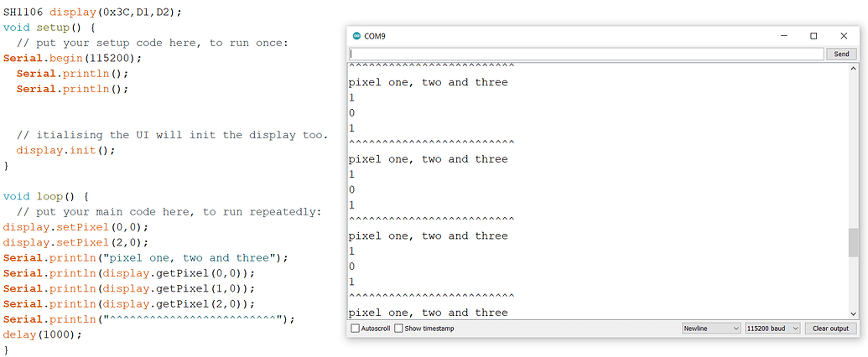
Task: Enable the Autoscroll checkbox
Action: point(356,329)
